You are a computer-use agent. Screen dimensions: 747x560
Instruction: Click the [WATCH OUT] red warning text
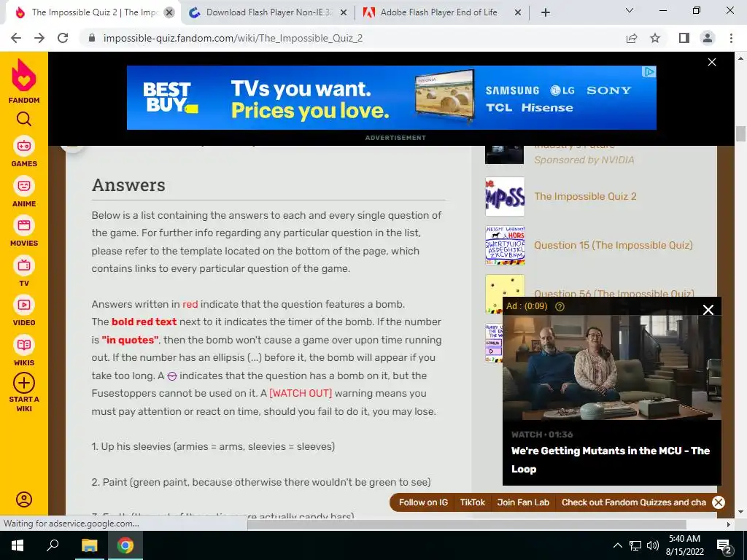click(301, 393)
